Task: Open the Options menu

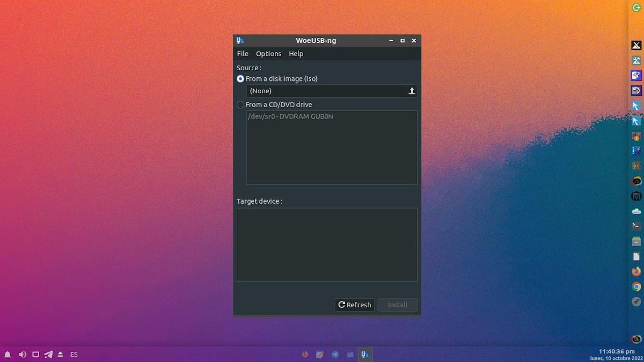Action: pyautogui.click(x=268, y=54)
